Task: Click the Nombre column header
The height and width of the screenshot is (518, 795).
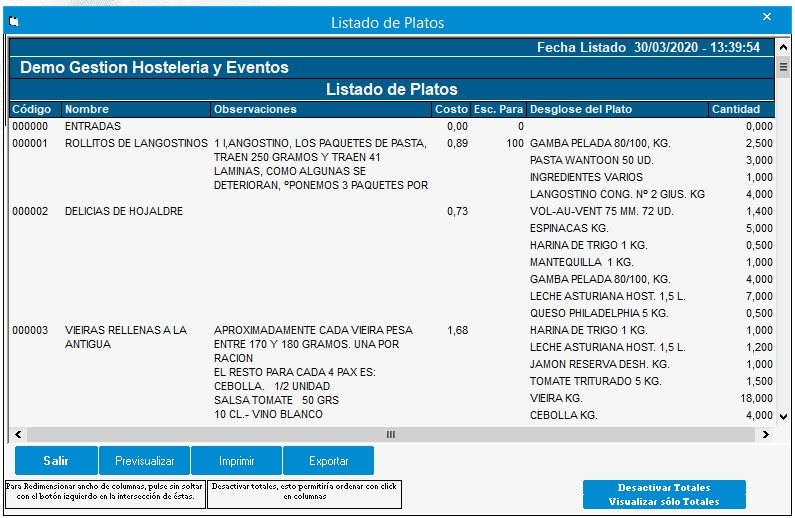Action: [x=135, y=109]
